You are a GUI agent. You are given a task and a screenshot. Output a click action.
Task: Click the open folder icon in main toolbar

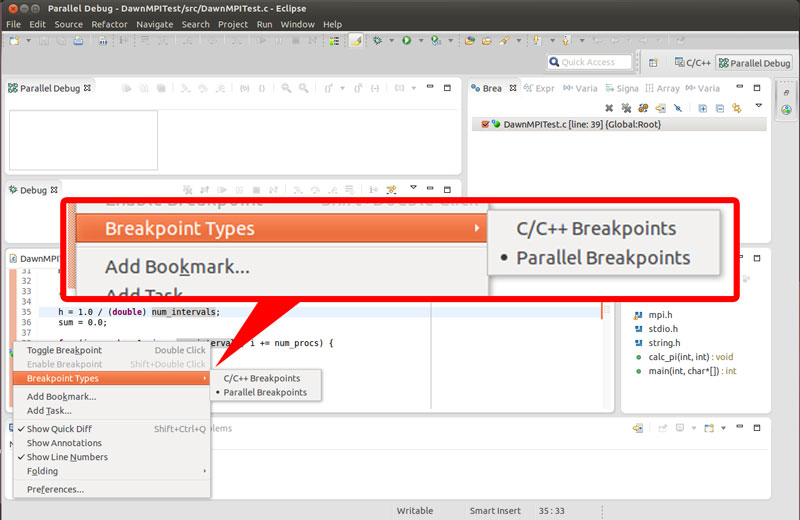pos(487,40)
